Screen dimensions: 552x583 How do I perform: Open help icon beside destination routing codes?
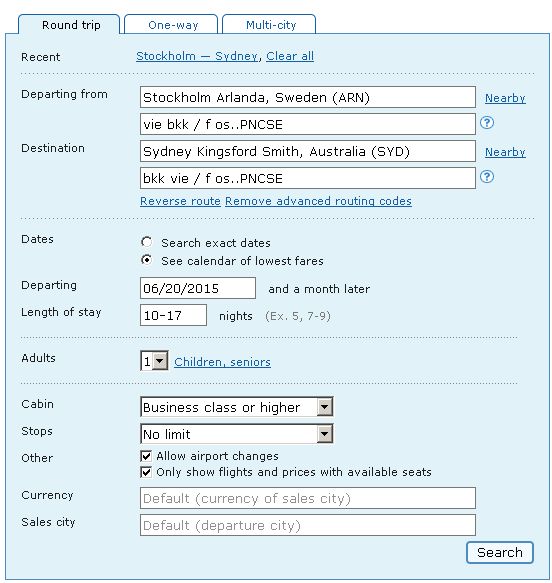487,177
